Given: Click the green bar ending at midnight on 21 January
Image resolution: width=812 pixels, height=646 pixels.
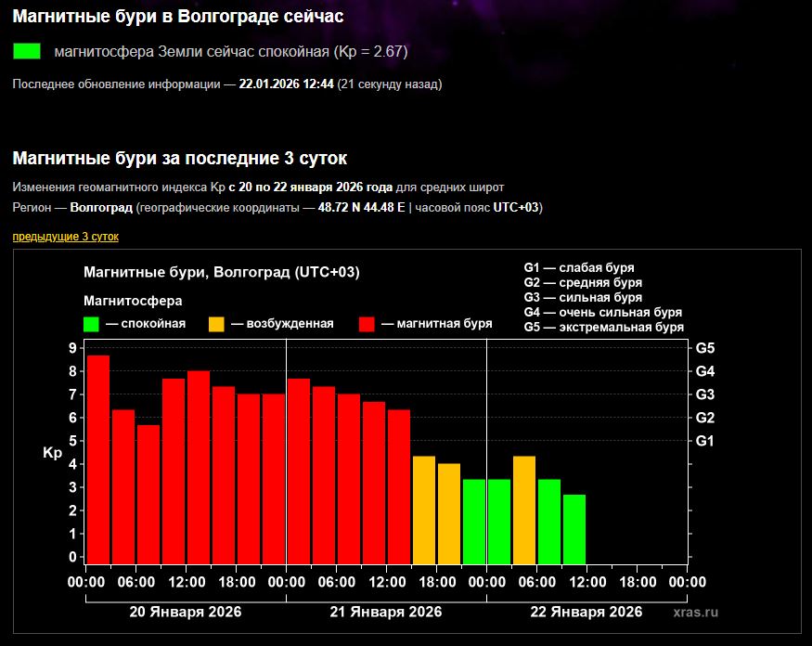Looking at the screenshot, I should point(474,521).
